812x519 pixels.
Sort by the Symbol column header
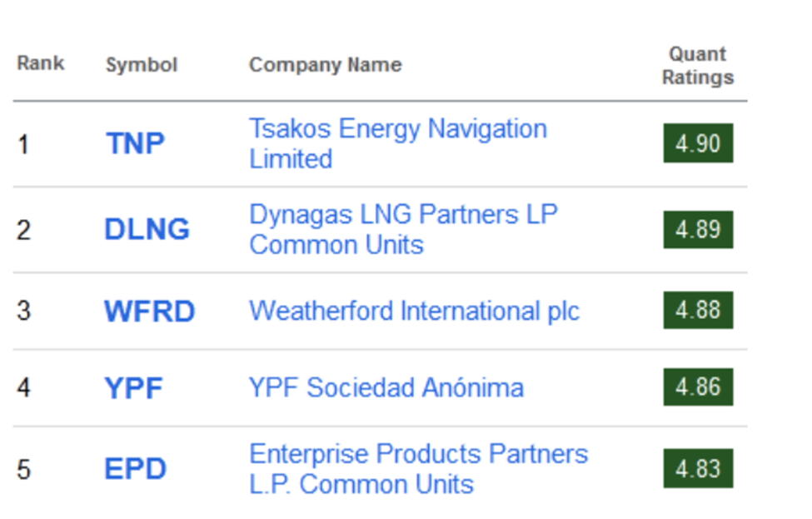click(142, 65)
